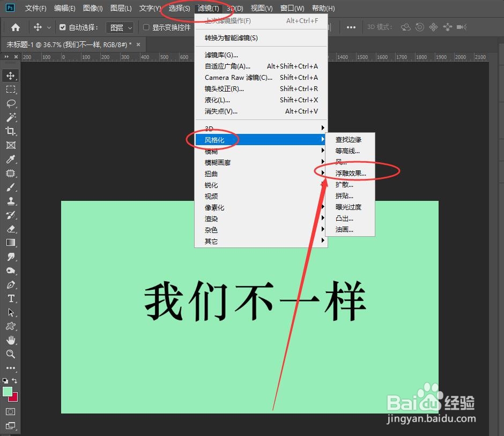This screenshot has width=504, height=436.
Task: Open the 3D 模式 options
Action: (x=380, y=27)
